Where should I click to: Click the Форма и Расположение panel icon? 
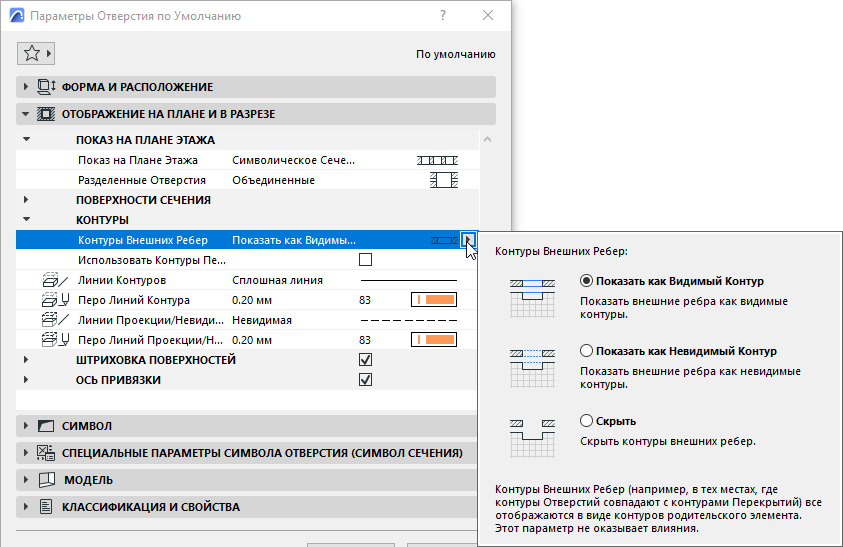[46, 87]
